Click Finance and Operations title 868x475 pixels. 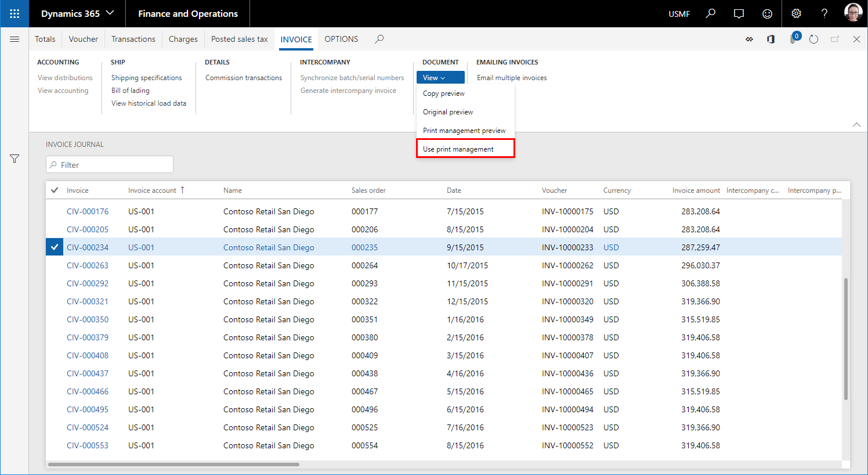point(188,13)
